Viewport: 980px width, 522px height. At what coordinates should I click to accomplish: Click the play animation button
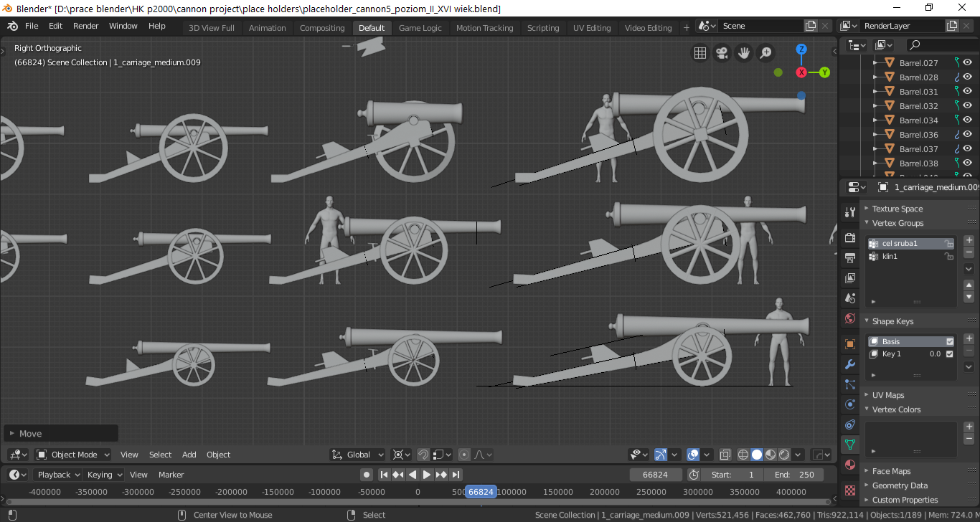(427, 475)
